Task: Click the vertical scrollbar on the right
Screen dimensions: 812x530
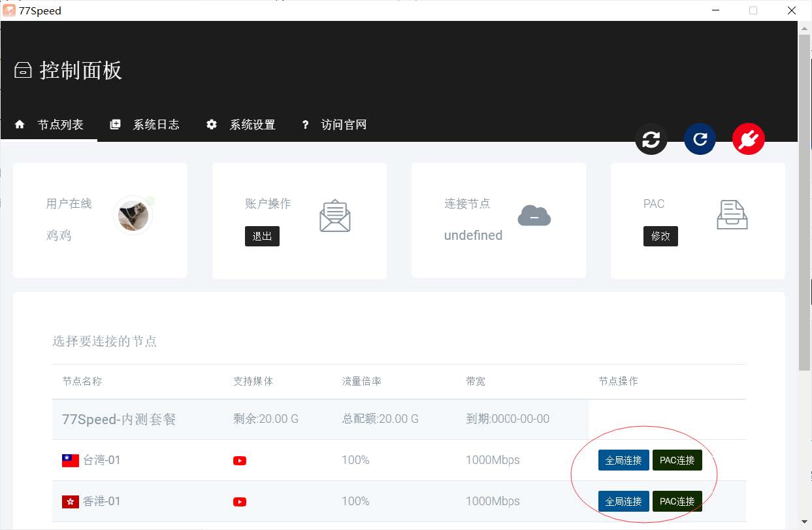Action: (x=805, y=203)
